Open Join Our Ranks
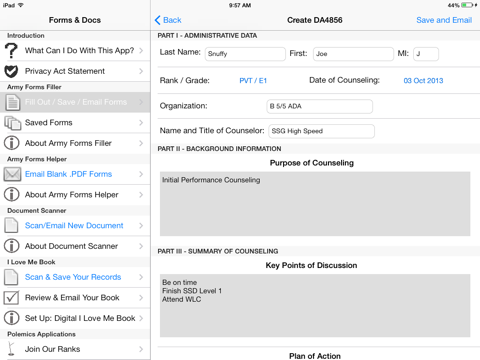The width and height of the screenshot is (480, 360). click(75, 349)
